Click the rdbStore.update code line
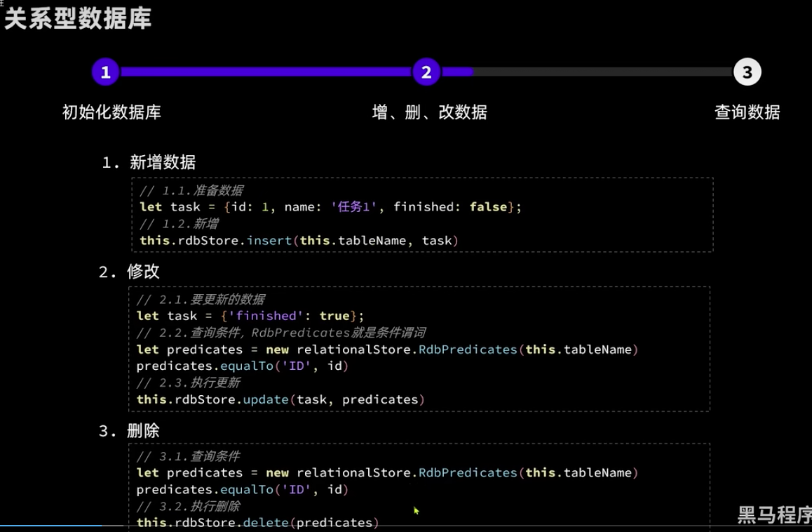Viewport: 812px width, 532px height. 280,399
